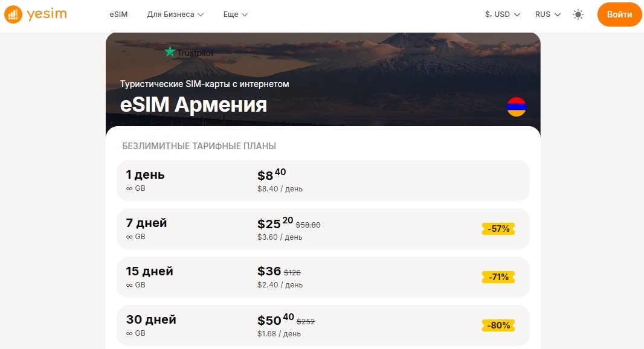The height and width of the screenshot is (349, 644).
Task: Open the 'Еще' dropdown menu
Action: click(234, 13)
